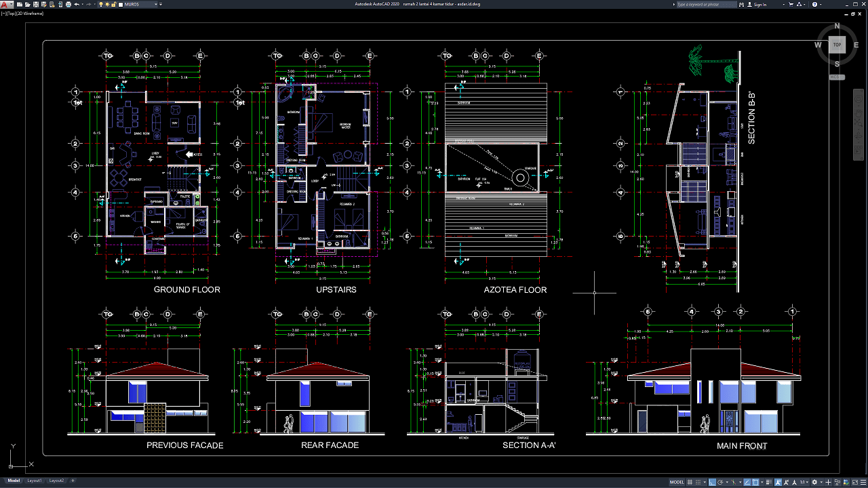Customize the Quick Access Toolbar arrow
The width and height of the screenshot is (868, 488).
(x=161, y=4)
